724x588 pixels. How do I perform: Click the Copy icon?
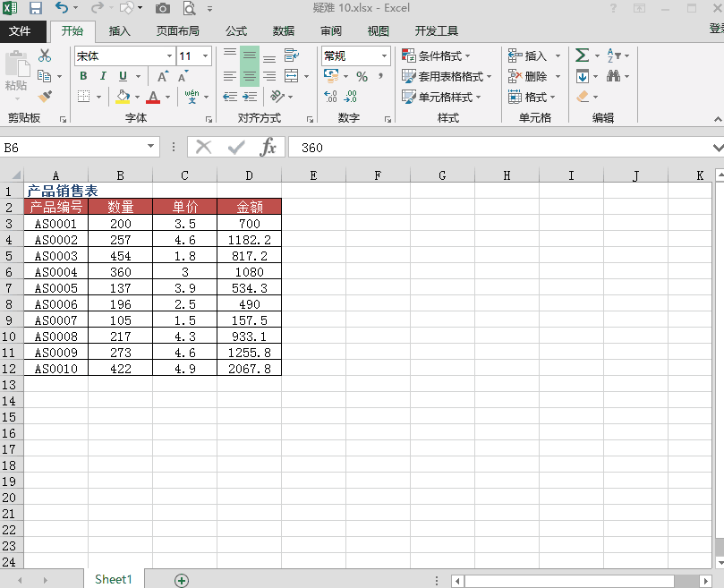point(45,76)
